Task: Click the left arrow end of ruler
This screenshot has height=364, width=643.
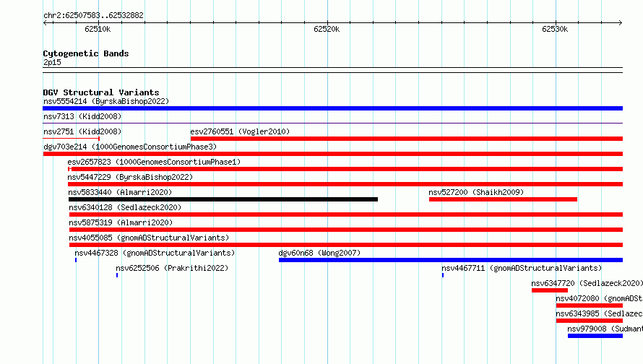Action: (45, 23)
